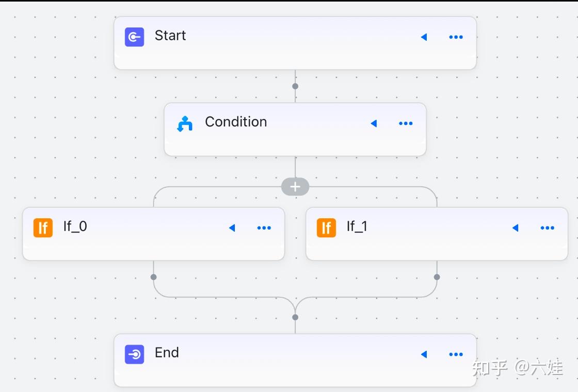Expand the If_1 node details arrow
Image resolution: width=578 pixels, height=392 pixels.
[x=515, y=228]
